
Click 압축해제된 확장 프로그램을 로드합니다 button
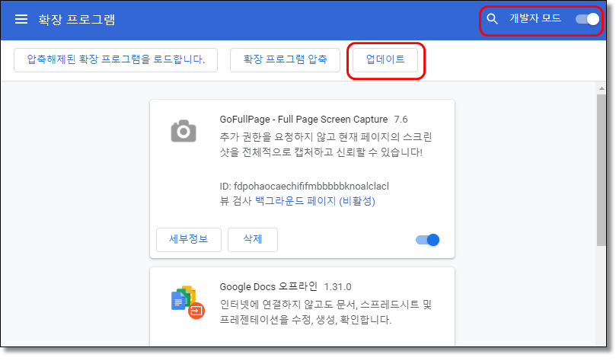116,59
